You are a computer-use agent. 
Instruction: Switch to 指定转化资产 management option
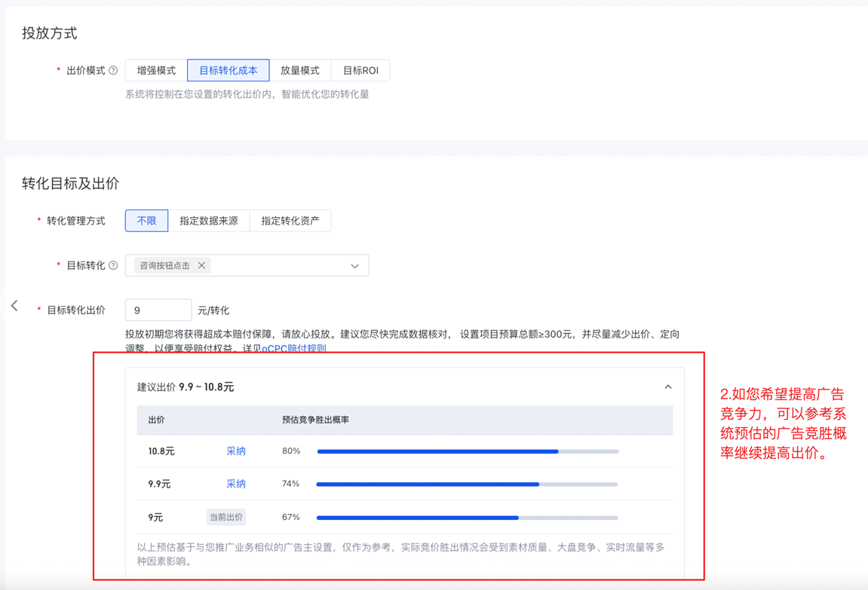(x=290, y=221)
